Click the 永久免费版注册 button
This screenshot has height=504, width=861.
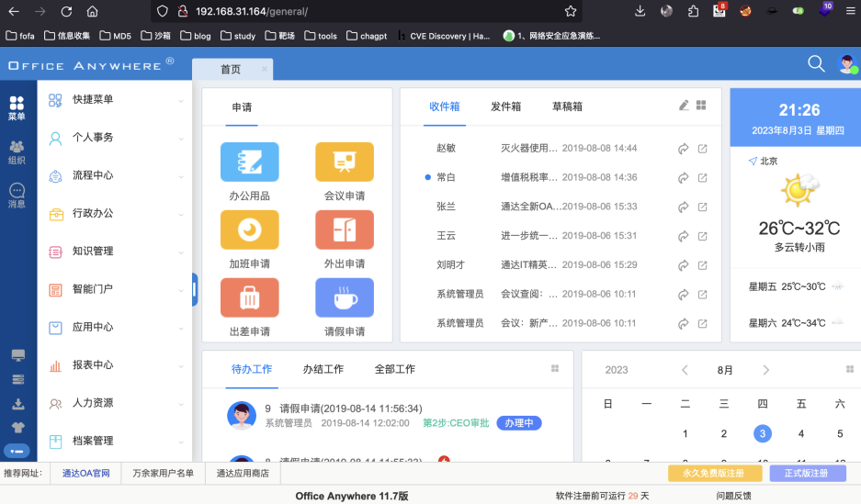click(x=713, y=474)
